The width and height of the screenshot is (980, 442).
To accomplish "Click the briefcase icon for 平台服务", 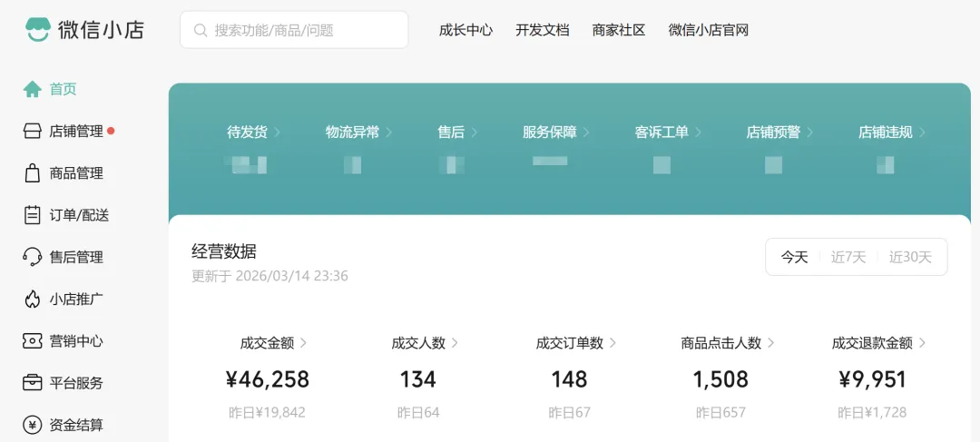I will pos(33,383).
